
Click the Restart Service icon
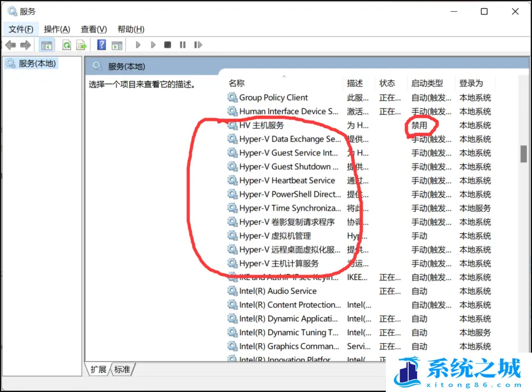point(198,45)
